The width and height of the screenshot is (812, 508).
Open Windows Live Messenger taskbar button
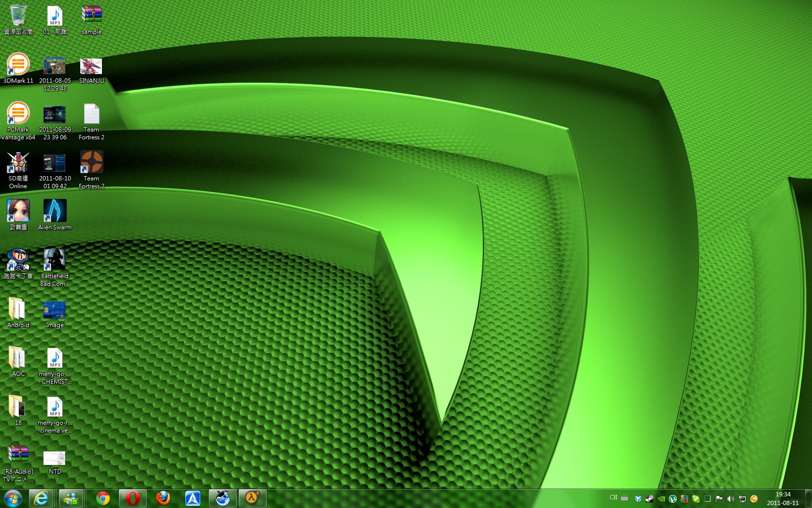71,498
